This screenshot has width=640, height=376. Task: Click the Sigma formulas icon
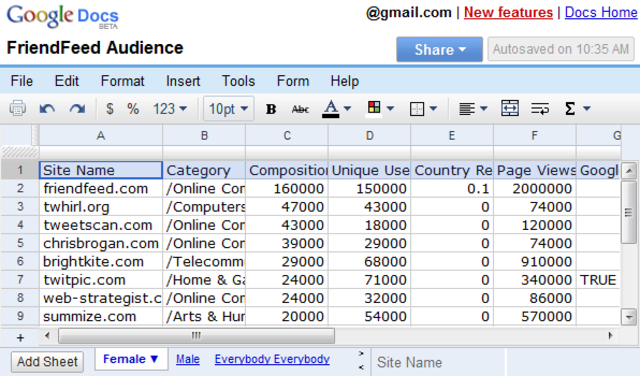point(570,109)
